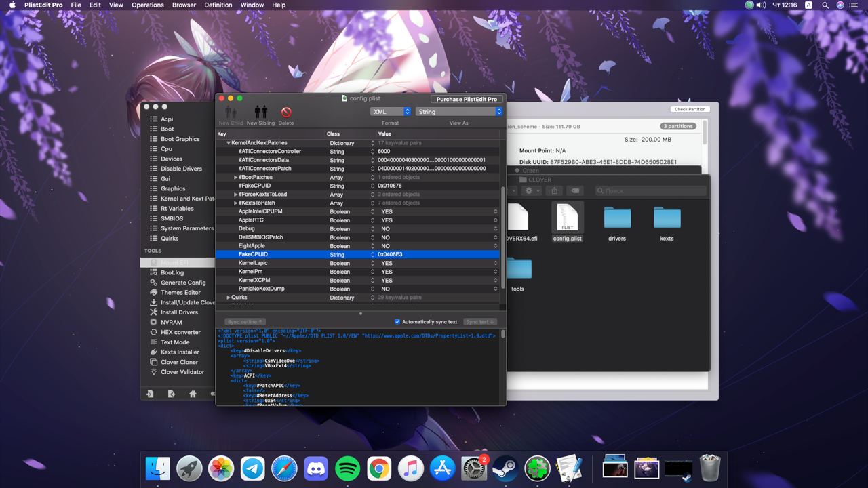The width and height of the screenshot is (868, 488).
Task: Select FakeCPUID value 0x0406E3 cell
Action: point(438,255)
